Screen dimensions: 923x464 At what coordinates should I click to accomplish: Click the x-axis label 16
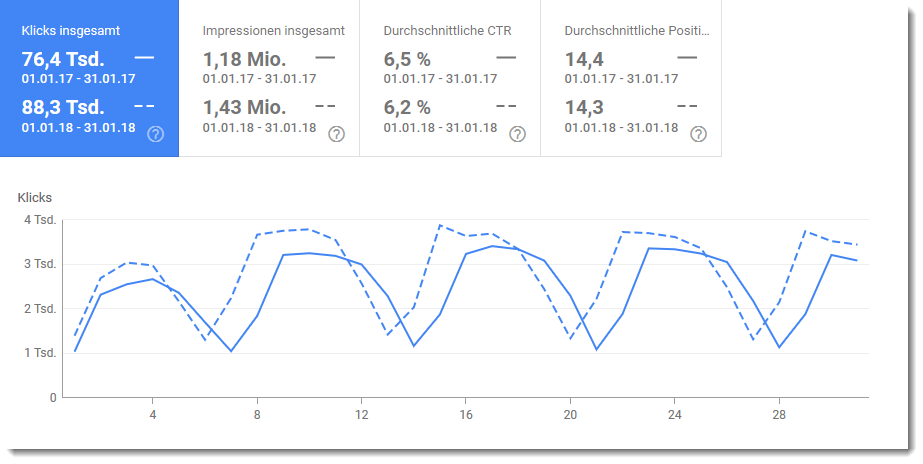[x=466, y=415]
